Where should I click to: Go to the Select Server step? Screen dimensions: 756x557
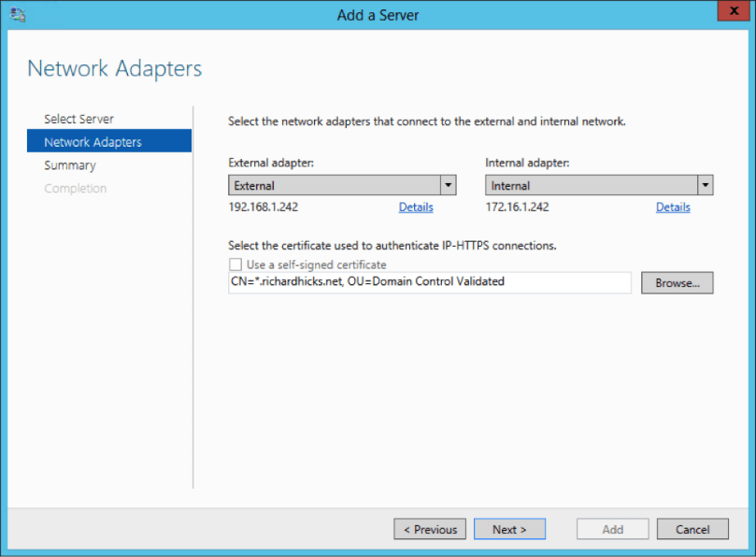[x=78, y=119]
